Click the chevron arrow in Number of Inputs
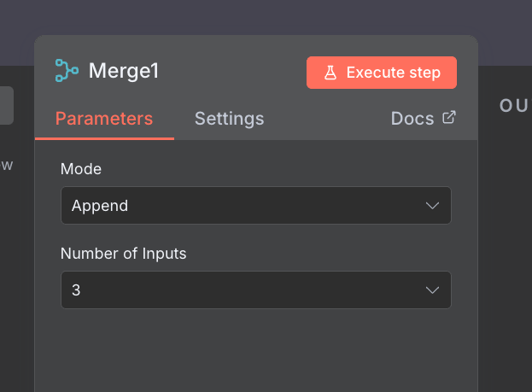 pyautogui.click(x=432, y=290)
